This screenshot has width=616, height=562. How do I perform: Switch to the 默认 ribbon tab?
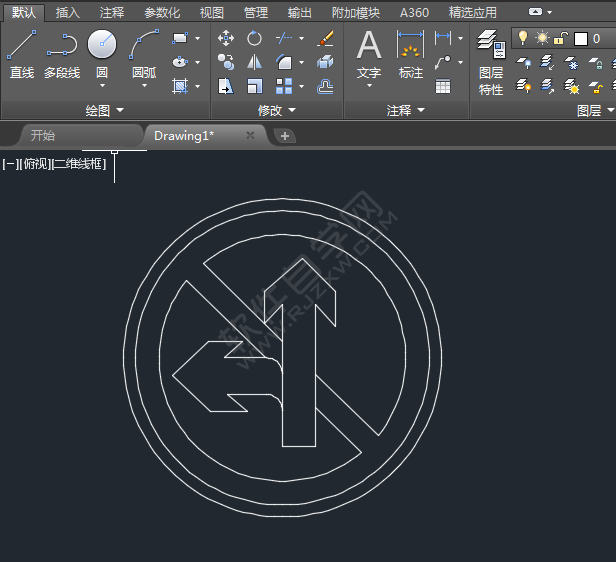[x=24, y=13]
